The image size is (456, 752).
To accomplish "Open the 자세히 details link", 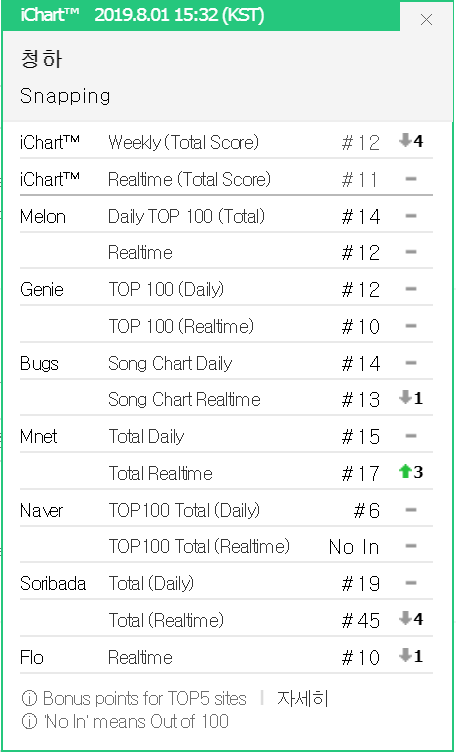I will pos(302,699).
